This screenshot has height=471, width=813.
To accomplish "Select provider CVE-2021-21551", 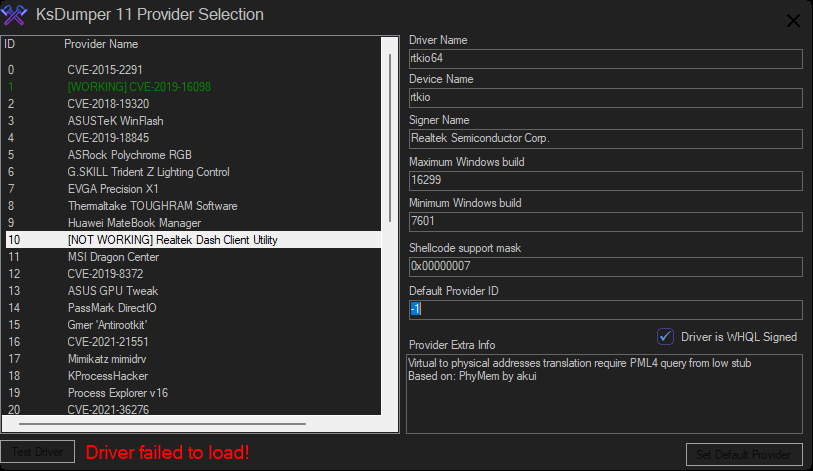I will pyautogui.click(x=193, y=342).
